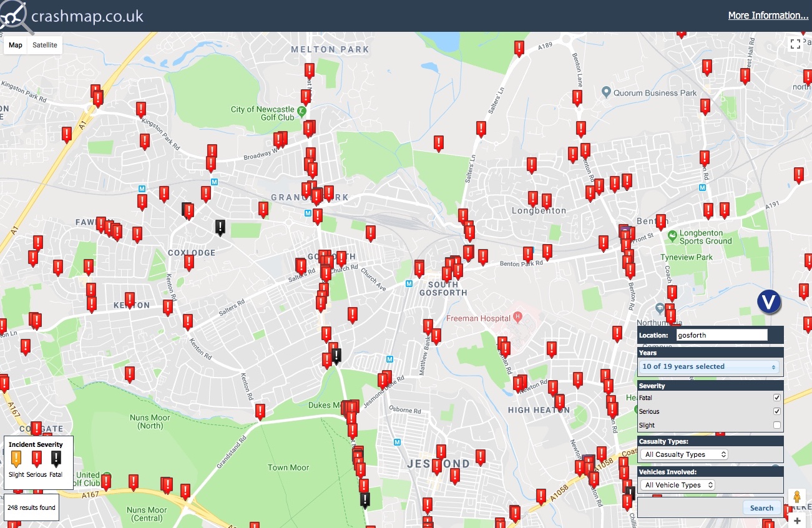Click Longbenton Sports Ground green pin

672,236
